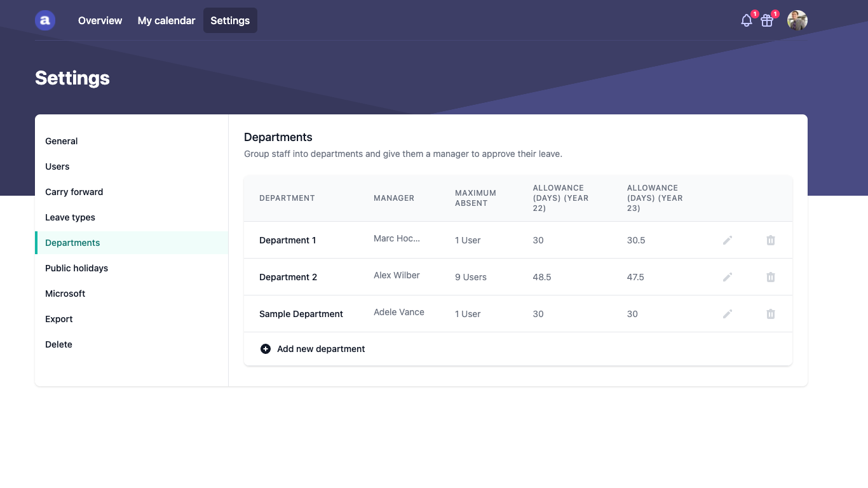The height and width of the screenshot is (488, 868).
Task: Open the Leave types section
Action: pyautogui.click(x=70, y=217)
